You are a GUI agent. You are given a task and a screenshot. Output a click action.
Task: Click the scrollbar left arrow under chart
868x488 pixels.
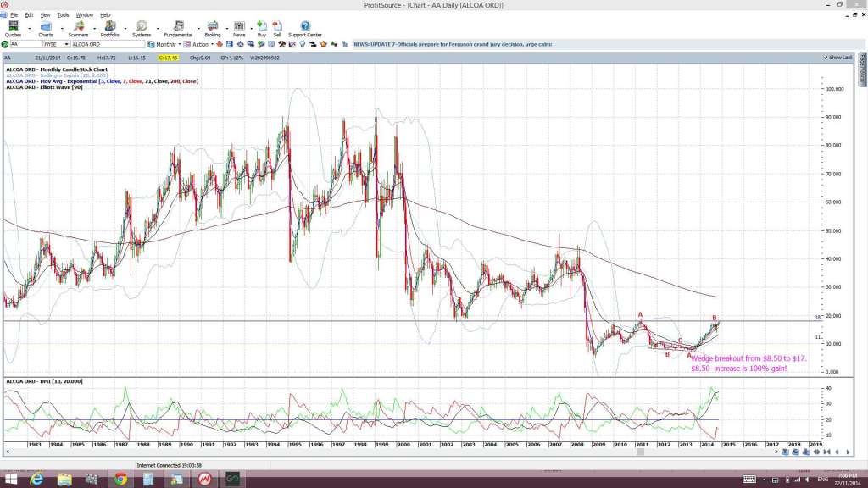tap(8, 452)
